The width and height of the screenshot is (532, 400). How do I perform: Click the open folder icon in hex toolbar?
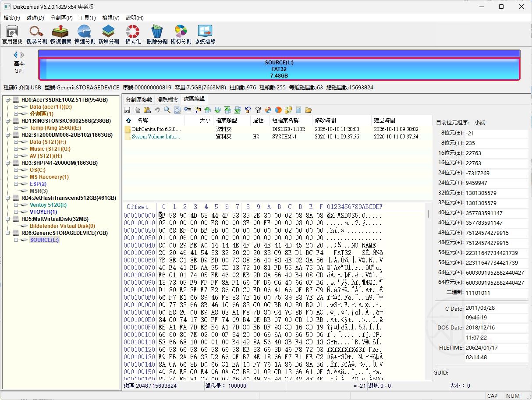309,110
